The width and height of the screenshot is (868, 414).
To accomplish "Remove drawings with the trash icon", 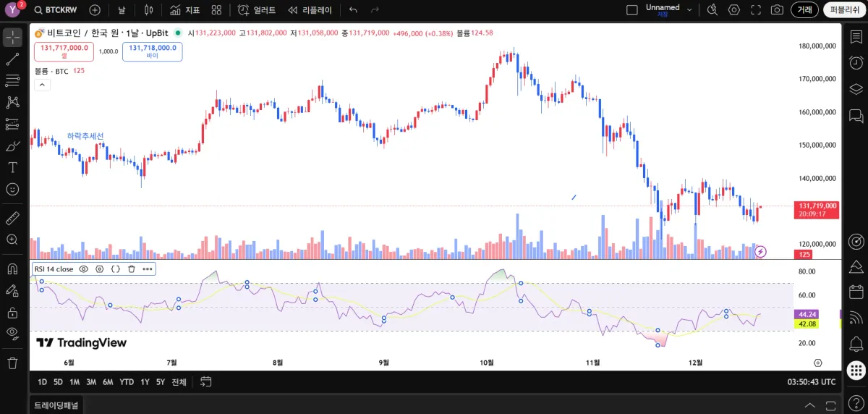I will pyautogui.click(x=12, y=363).
